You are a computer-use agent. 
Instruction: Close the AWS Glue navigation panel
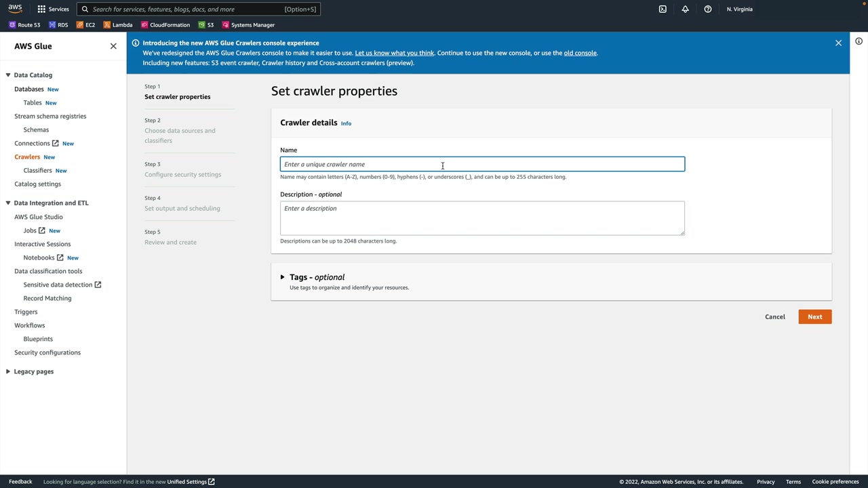click(x=113, y=46)
